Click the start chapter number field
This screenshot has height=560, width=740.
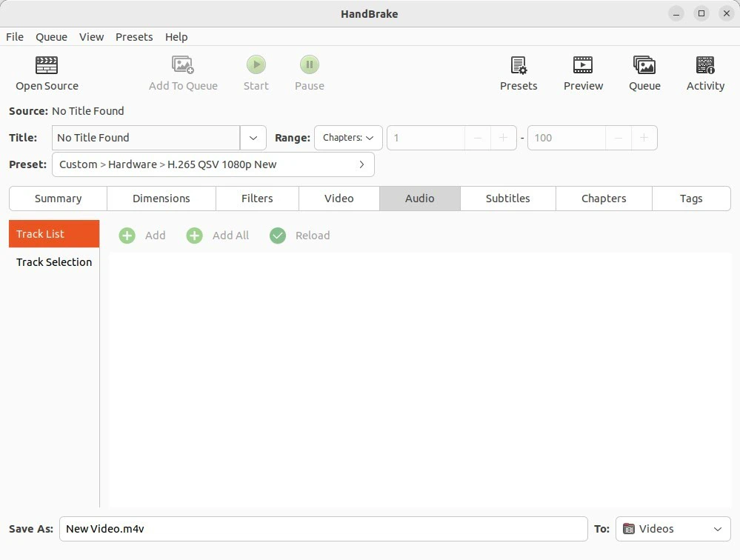(x=426, y=138)
